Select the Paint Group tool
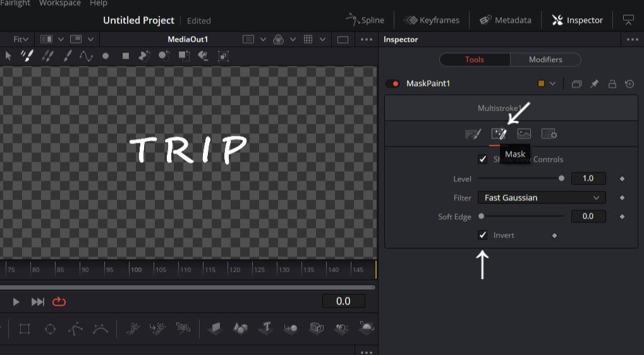644x355 pixels. [223, 56]
